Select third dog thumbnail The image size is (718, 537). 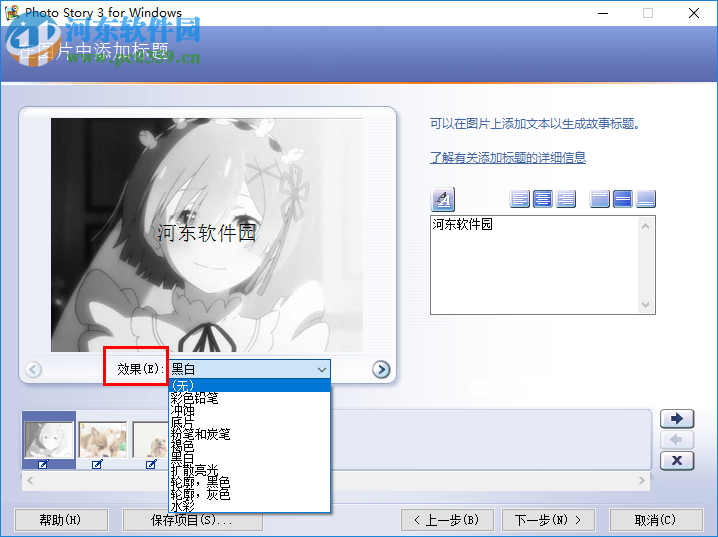151,440
